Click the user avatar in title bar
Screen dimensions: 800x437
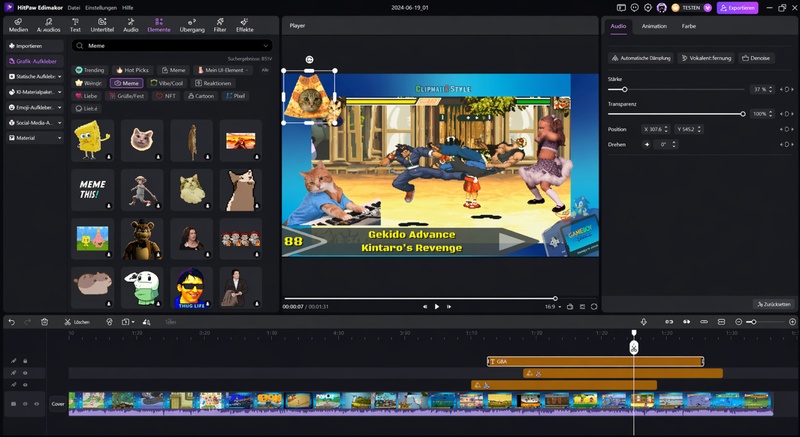coord(662,8)
